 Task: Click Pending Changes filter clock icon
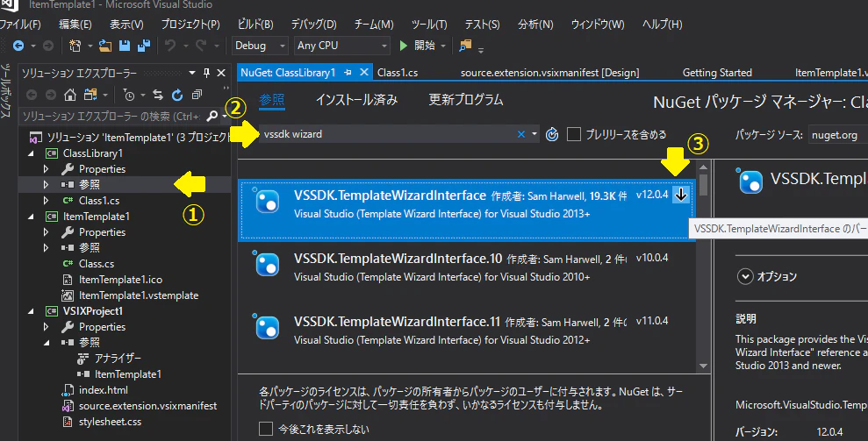coord(129,96)
